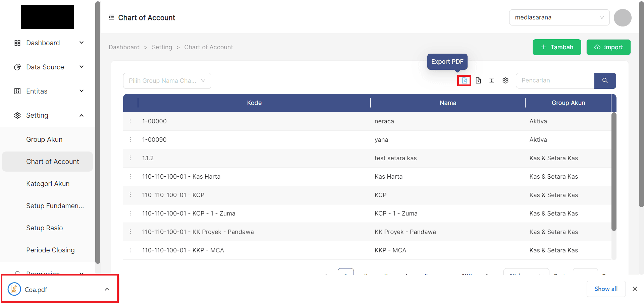Click the Export Excel icon
Viewport: 644px width, 303px height.
tap(478, 80)
